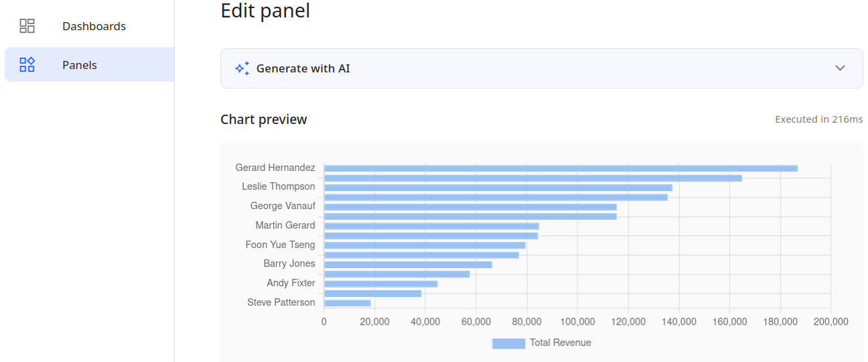Image resolution: width=868 pixels, height=362 pixels.
Task: Select the Foon Yue Tseng bar
Action: click(425, 245)
